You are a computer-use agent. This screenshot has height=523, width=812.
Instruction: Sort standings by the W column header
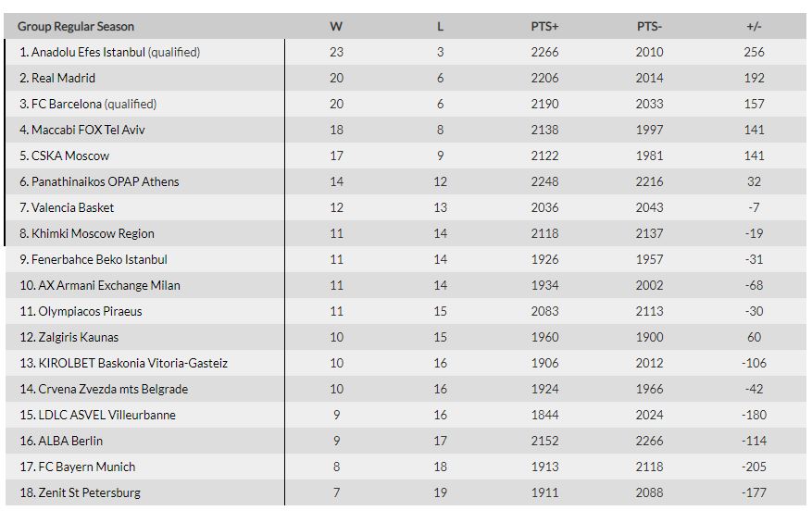coord(336,27)
